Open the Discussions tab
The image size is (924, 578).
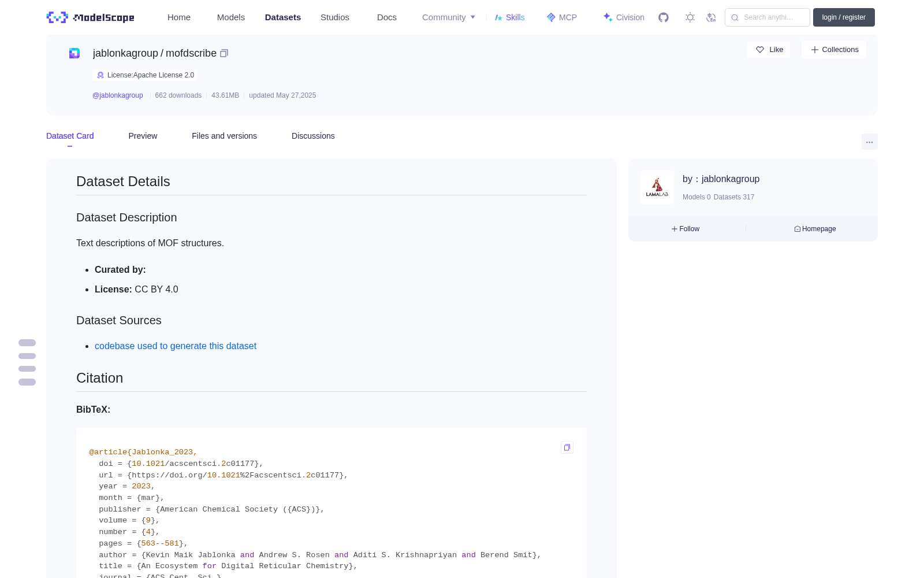[313, 136]
